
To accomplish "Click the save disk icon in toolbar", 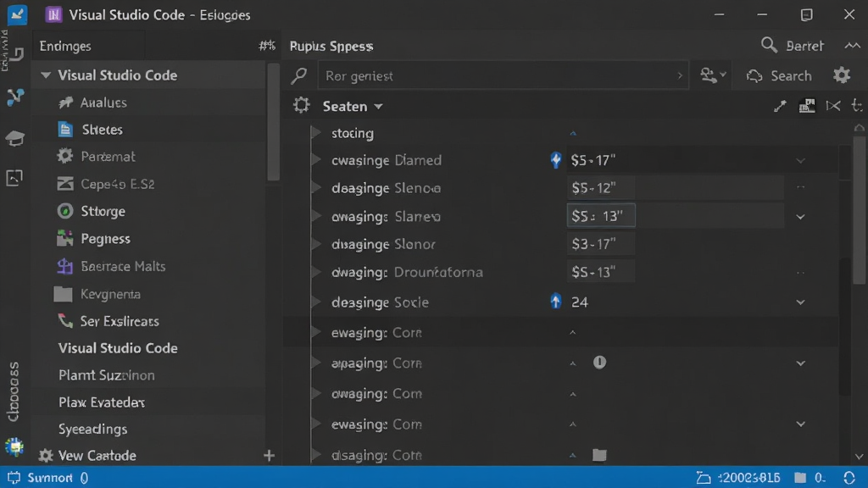I will [x=807, y=106].
